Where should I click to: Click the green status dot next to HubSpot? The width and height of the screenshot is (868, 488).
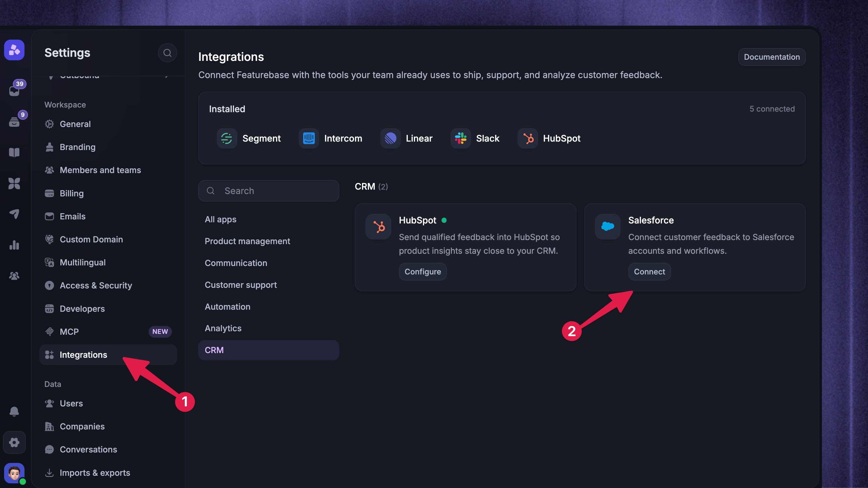click(444, 220)
